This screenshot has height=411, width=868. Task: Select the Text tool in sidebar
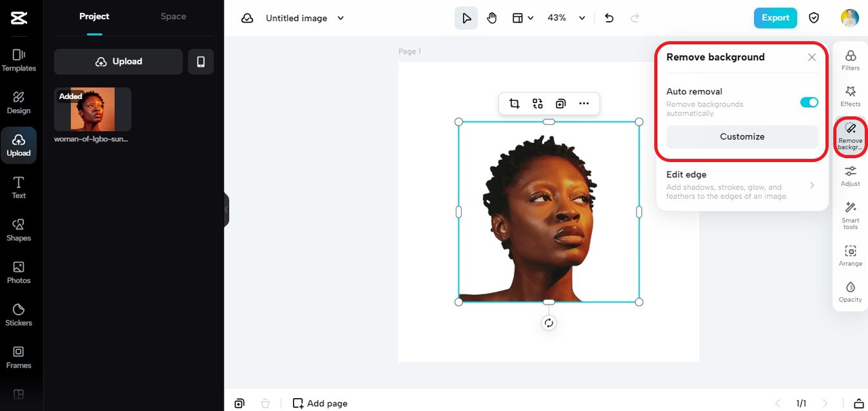(19, 187)
